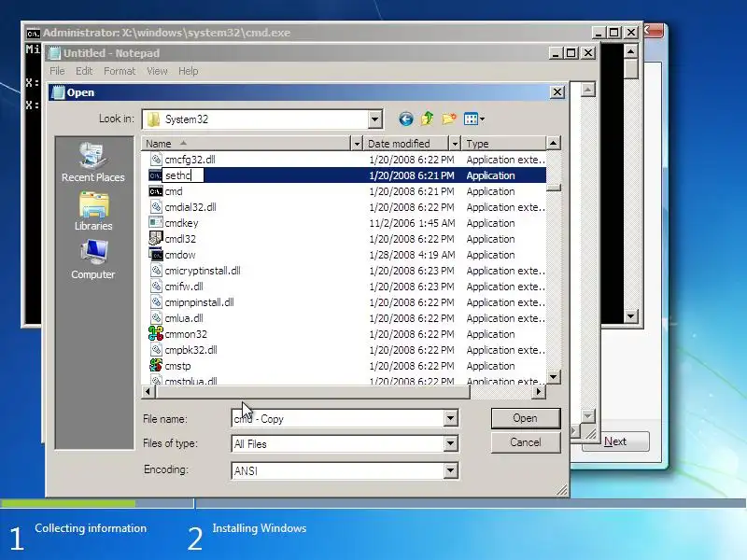This screenshot has height=560, width=747.
Task: Select the cmstp application icon
Action: [x=156, y=365]
